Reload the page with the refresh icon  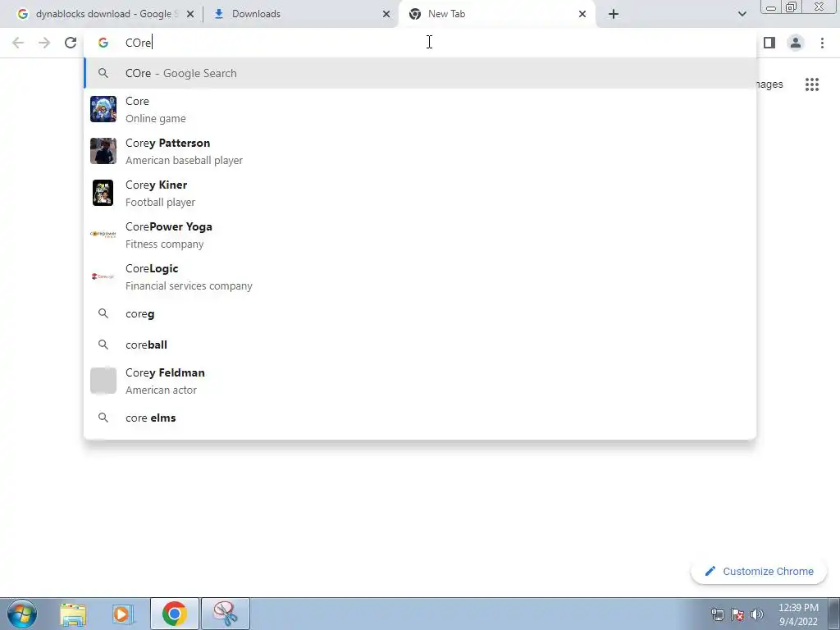pos(71,43)
